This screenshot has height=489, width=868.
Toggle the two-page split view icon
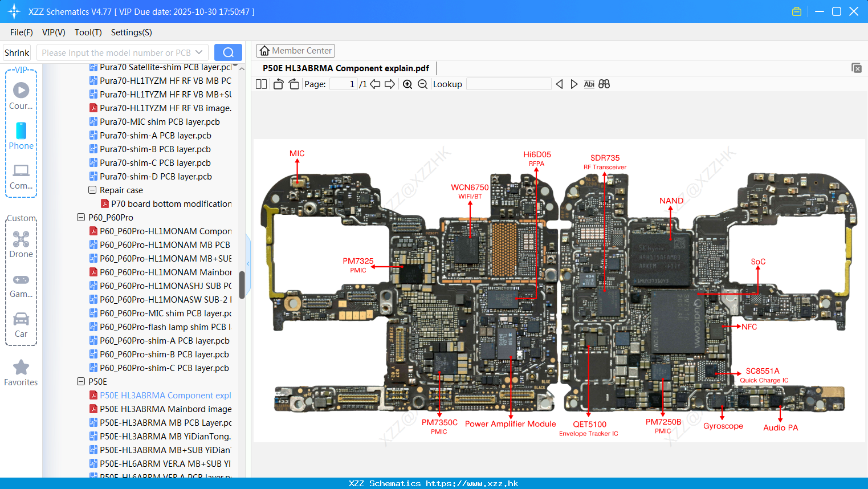pos(261,84)
